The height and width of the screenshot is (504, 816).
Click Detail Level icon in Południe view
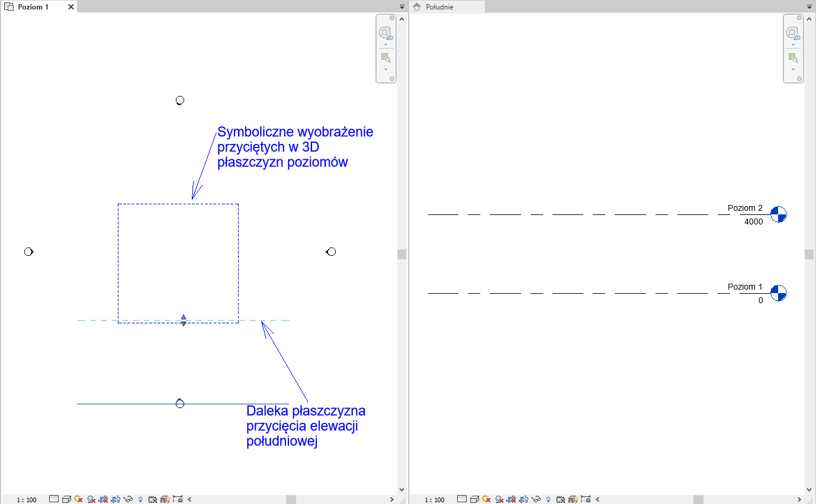click(461, 499)
